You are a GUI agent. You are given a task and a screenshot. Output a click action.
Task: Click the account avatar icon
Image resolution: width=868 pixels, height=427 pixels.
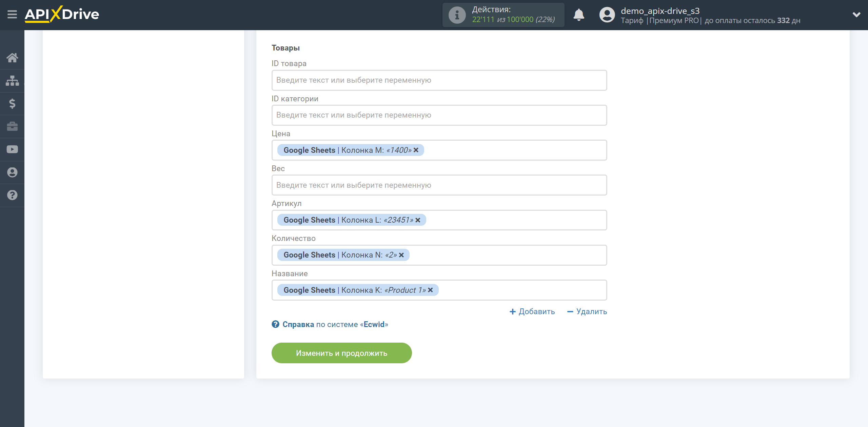[x=607, y=15]
